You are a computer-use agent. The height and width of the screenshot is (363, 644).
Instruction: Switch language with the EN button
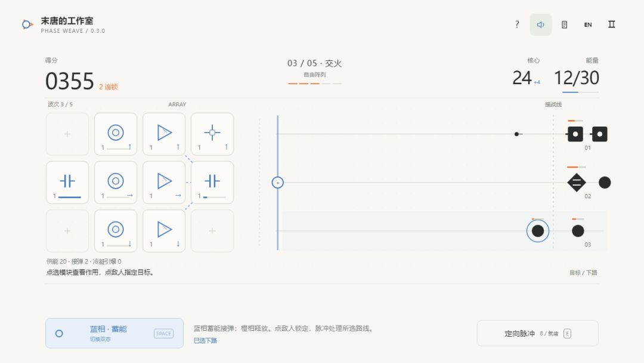click(x=588, y=24)
